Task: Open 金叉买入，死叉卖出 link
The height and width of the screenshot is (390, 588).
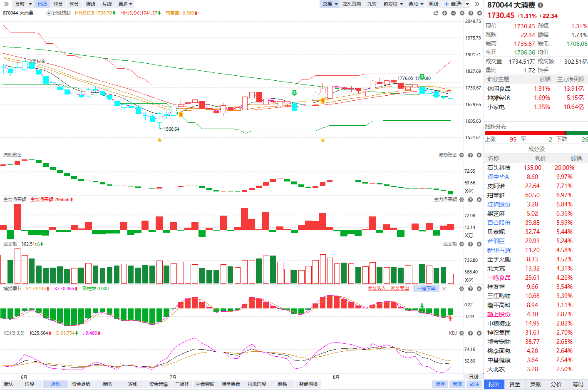Action: (388, 288)
